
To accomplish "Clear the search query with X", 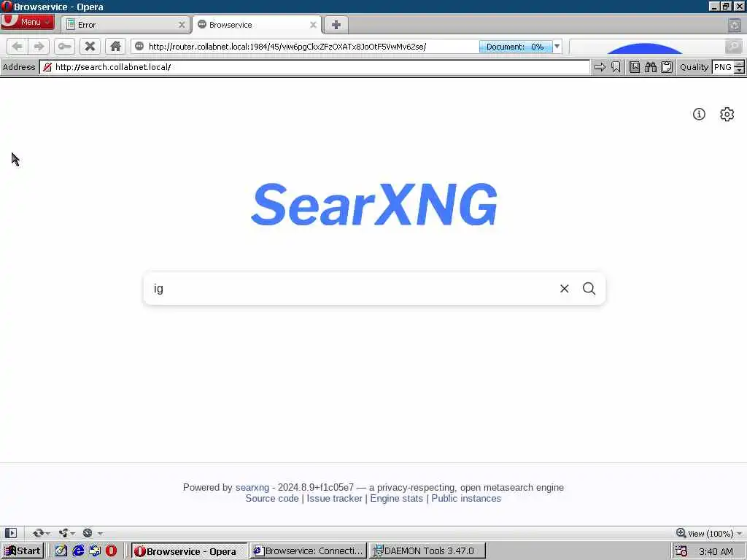I will (564, 289).
